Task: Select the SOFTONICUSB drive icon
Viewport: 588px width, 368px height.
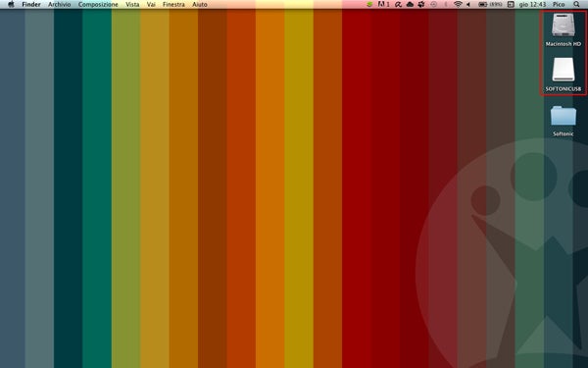Action: coord(563,70)
